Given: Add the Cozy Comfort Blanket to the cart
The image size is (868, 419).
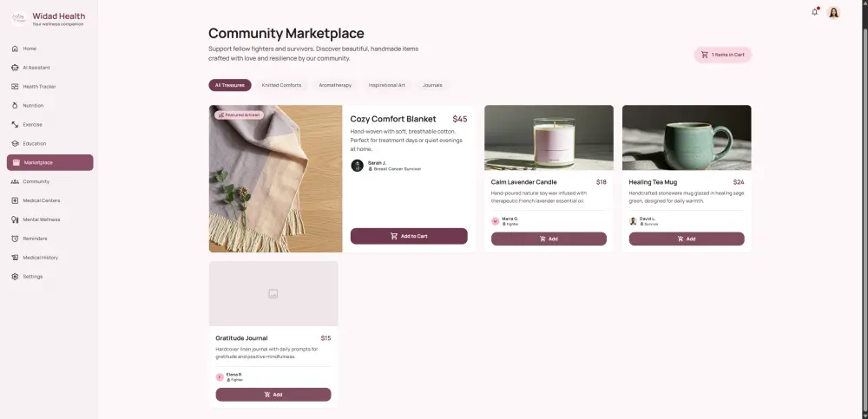Looking at the screenshot, I should coord(409,236).
